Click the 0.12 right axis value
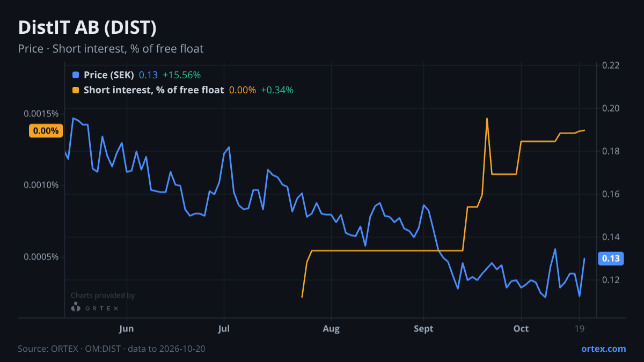 click(611, 280)
